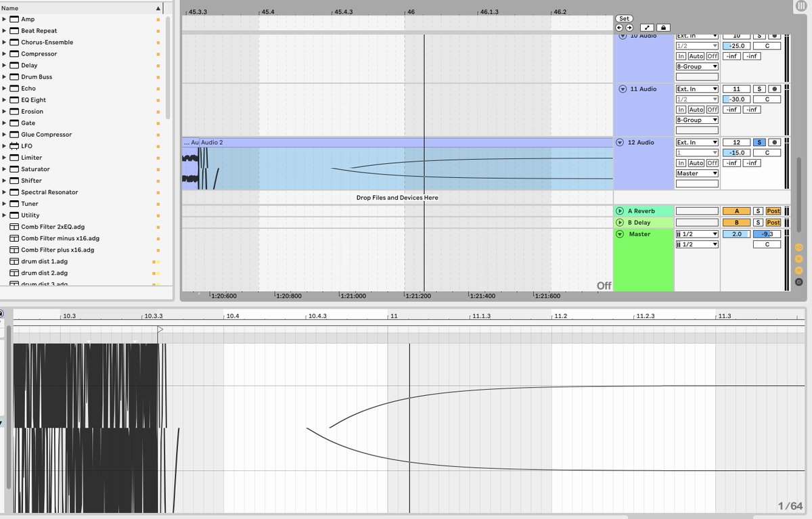Unfold the A Reverb track

click(620, 211)
